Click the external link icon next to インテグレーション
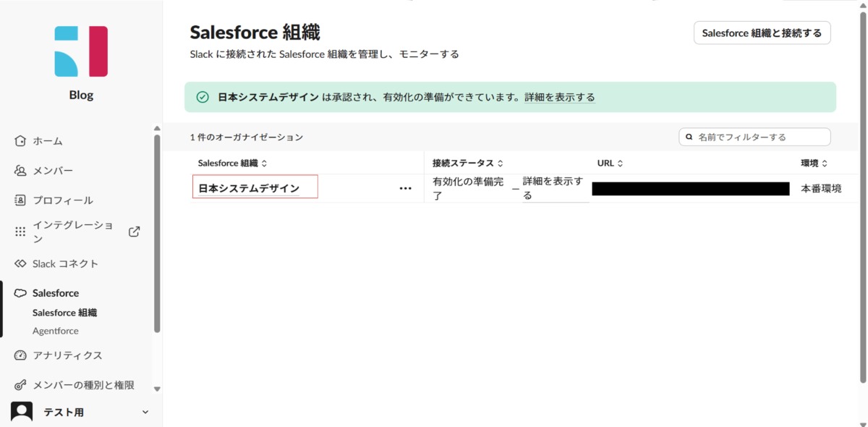The image size is (868, 427). [x=134, y=232]
